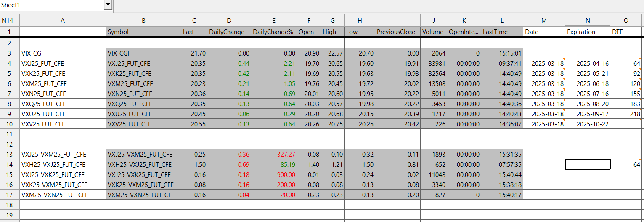Select column B header
Image resolution: width=644 pixels, height=222 pixels.
pyautogui.click(x=143, y=20)
